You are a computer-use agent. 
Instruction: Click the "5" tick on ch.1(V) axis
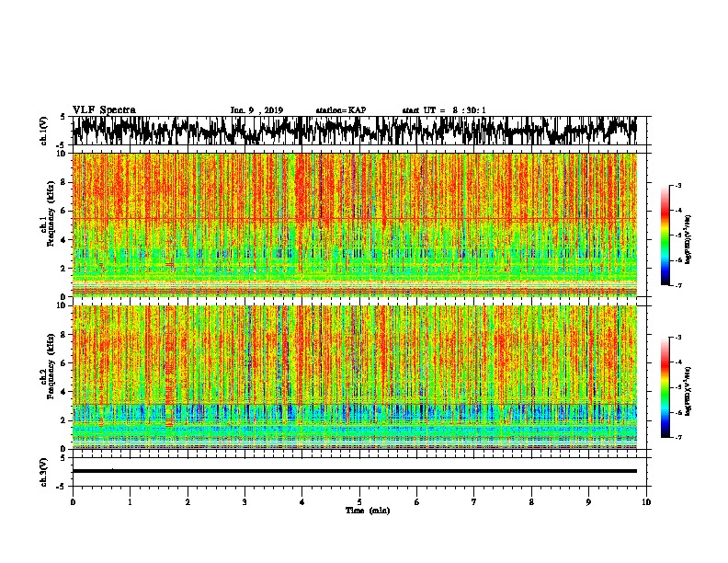[63, 117]
